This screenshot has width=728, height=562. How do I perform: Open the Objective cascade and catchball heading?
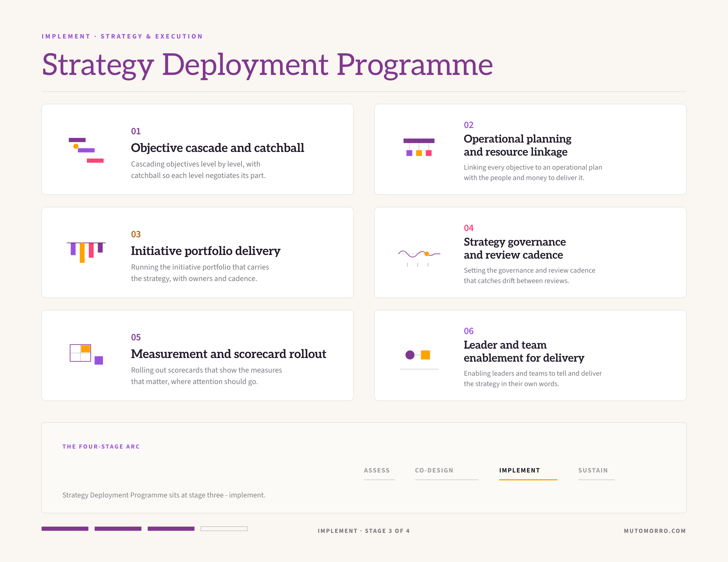pos(217,148)
